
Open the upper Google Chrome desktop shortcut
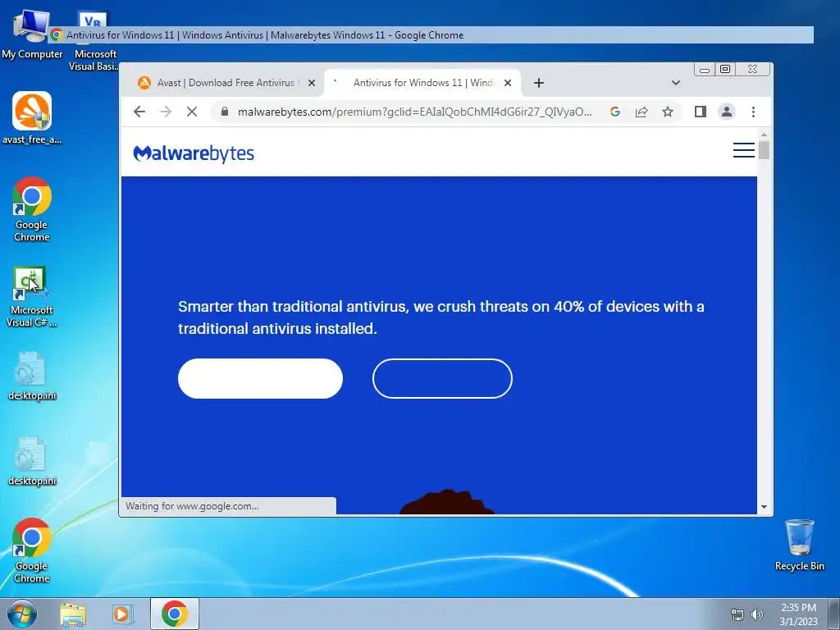pyautogui.click(x=32, y=209)
